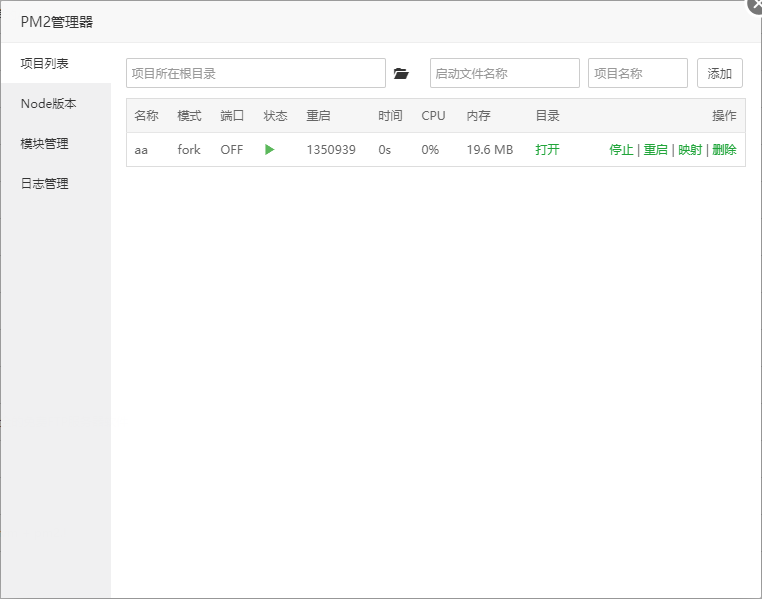Screen dimensions: 762x599
Task: Restart project aa using 重启
Action: pos(655,150)
